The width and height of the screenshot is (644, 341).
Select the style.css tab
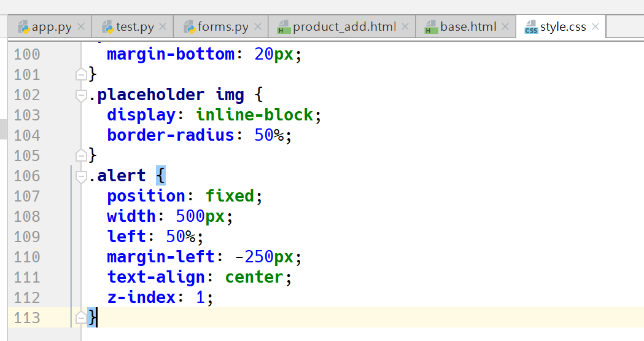561,26
